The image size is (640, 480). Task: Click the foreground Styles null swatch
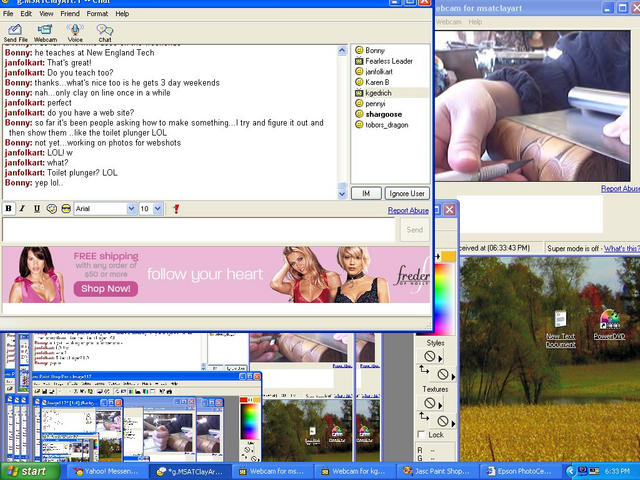(429, 356)
